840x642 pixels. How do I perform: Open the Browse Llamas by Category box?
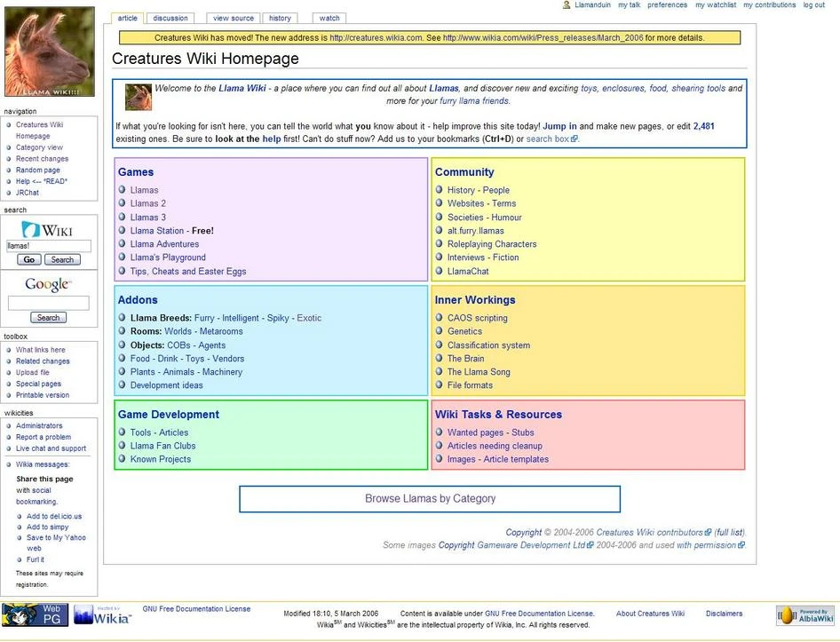tap(429, 499)
